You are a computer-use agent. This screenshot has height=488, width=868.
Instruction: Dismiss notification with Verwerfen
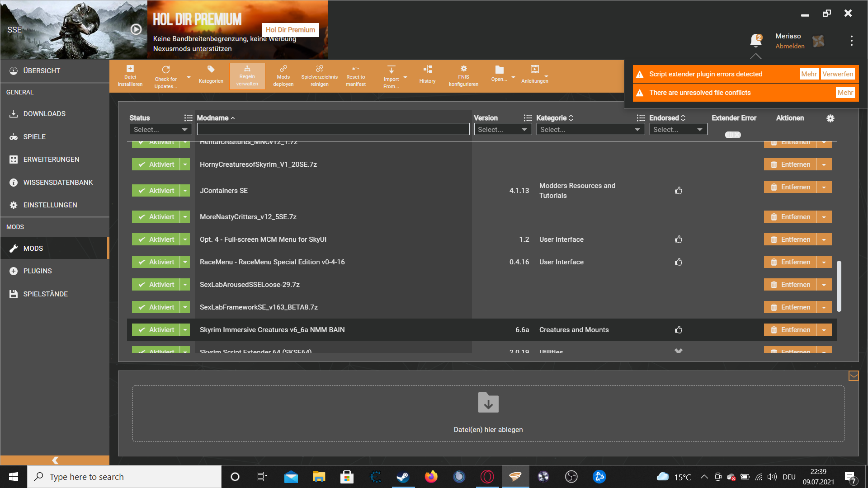[838, 74]
